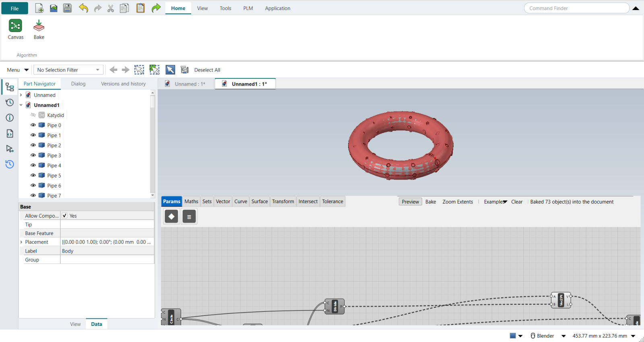Hide Pipe 5 using its eye icon

click(33, 175)
